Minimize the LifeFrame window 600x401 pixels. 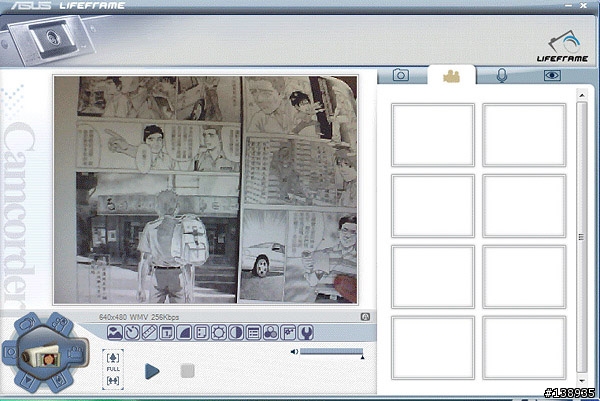[x=569, y=5]
